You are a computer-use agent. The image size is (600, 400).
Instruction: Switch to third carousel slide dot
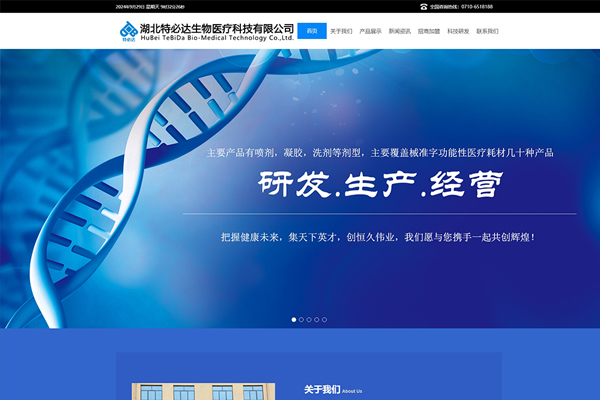(x=309, y=320)
